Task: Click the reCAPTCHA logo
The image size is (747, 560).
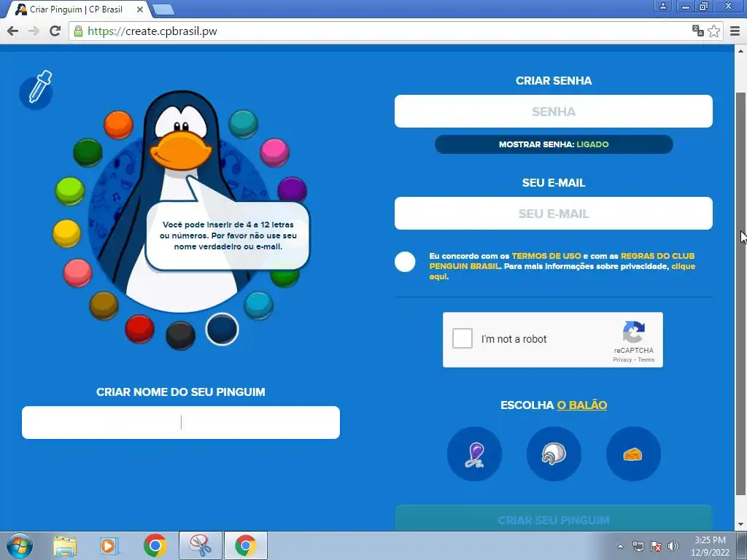Action: click(634, 332)
